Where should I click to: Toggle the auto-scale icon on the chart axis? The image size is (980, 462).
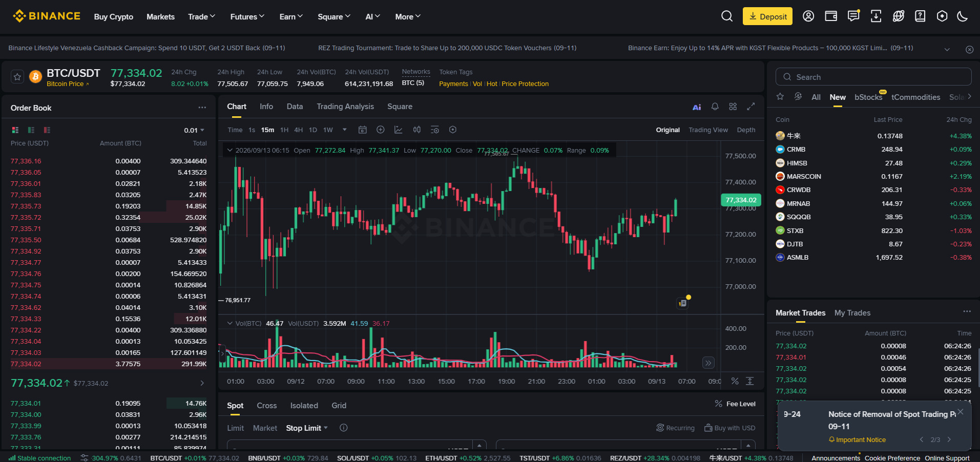[x=750, y=381]
